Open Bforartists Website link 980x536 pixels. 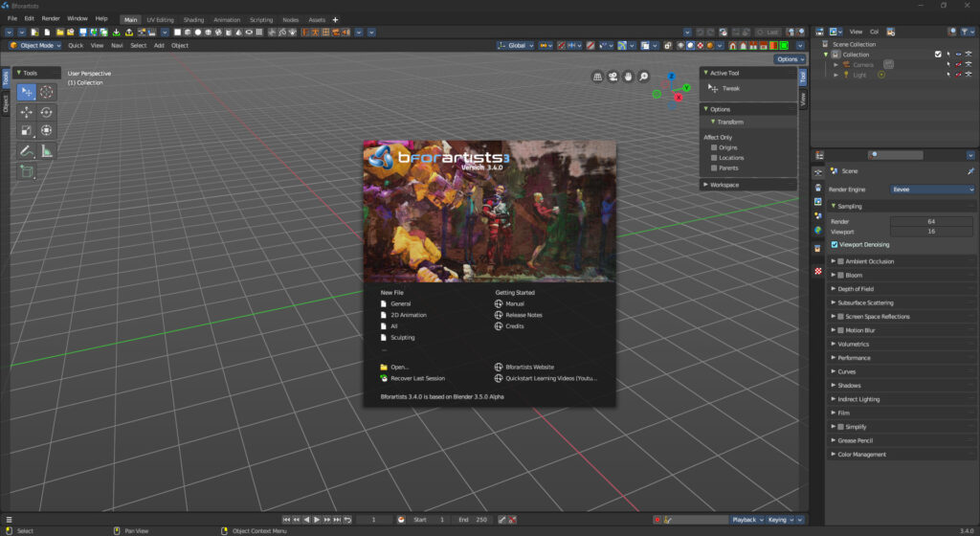(x=529, y=368)
